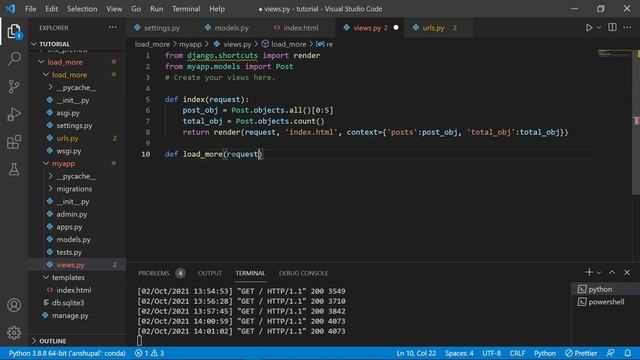This screenshot has height=360, width=640.
Task: Select Python interpreter in status bar
Action: tap(67, 353)
